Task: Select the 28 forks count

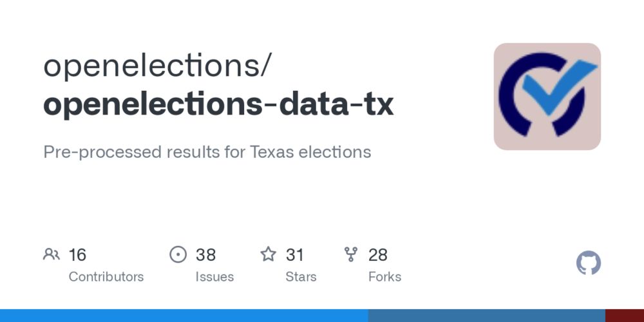Action: tap(377, 254)
